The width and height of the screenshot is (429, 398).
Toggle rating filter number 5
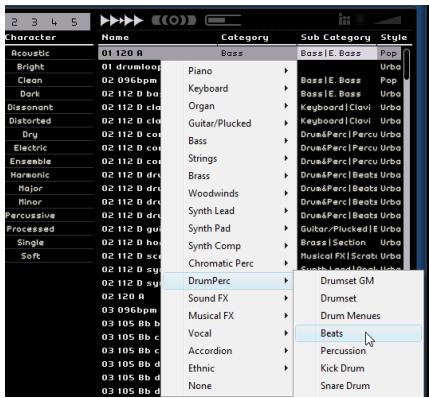(x=74, y=22)
